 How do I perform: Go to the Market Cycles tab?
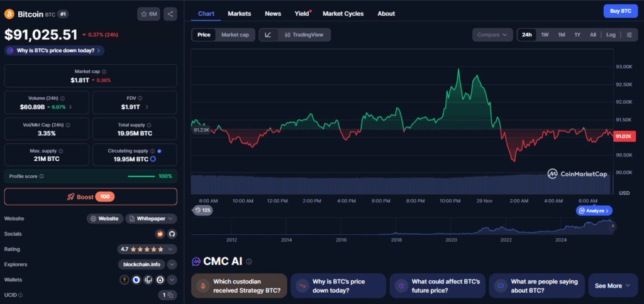pyautogui.click(x=343, y=13)
